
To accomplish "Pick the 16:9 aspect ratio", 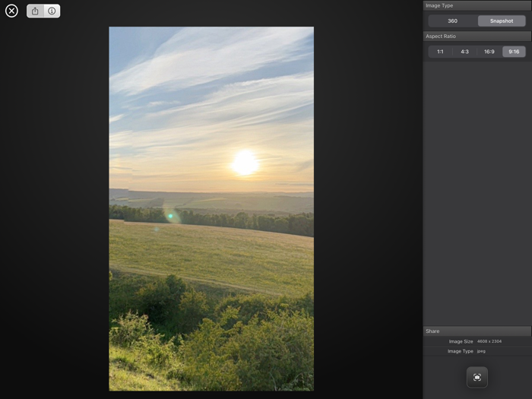I will [489, 52].
